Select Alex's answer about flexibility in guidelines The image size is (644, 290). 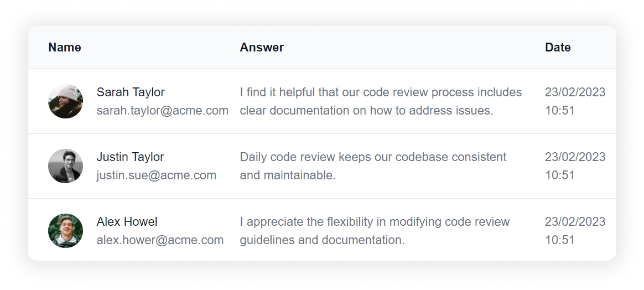point(375,231)
